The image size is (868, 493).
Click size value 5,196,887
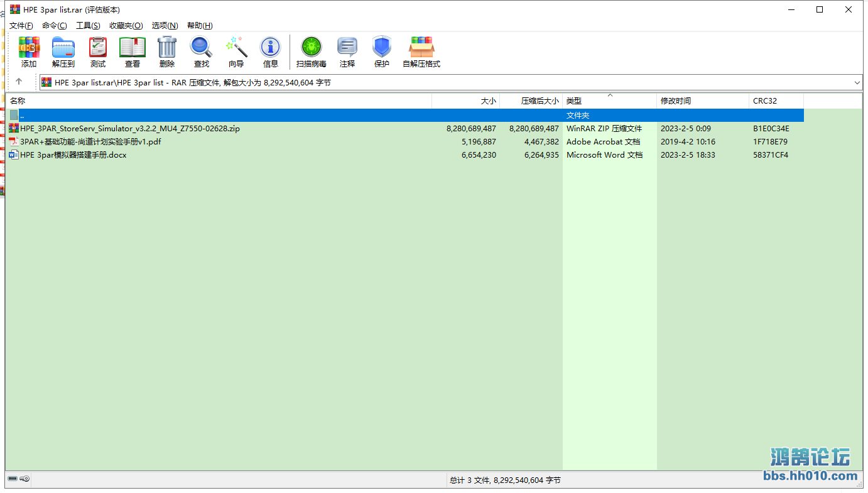pos(479,141)
